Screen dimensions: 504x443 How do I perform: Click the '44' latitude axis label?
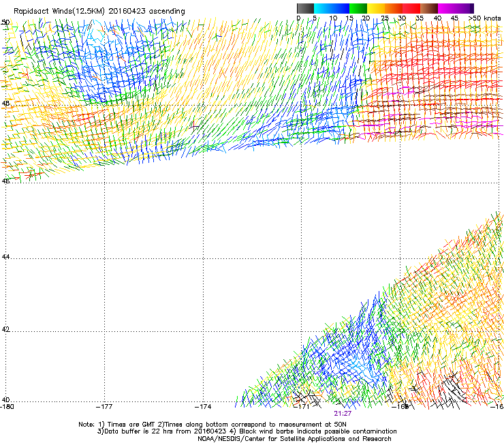(x=5, y=257)
